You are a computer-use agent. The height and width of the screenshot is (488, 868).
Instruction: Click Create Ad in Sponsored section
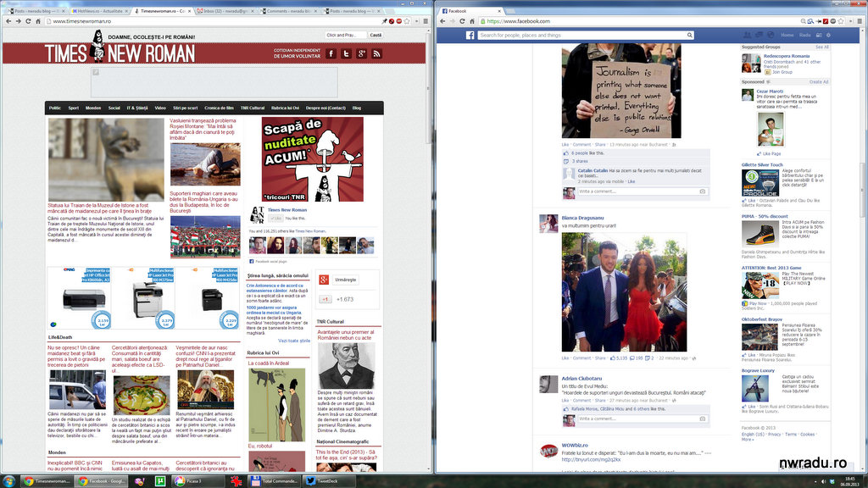[x=819, y=82]
